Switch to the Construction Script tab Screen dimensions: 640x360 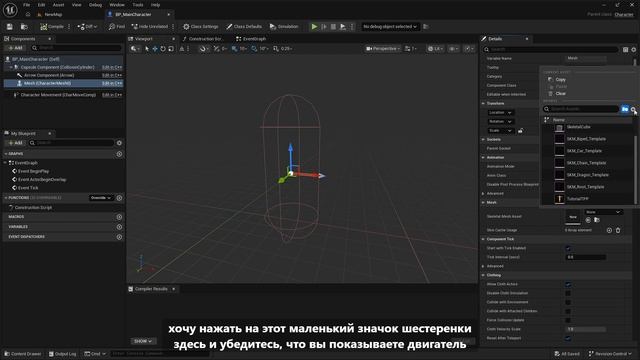click(202, 39)
